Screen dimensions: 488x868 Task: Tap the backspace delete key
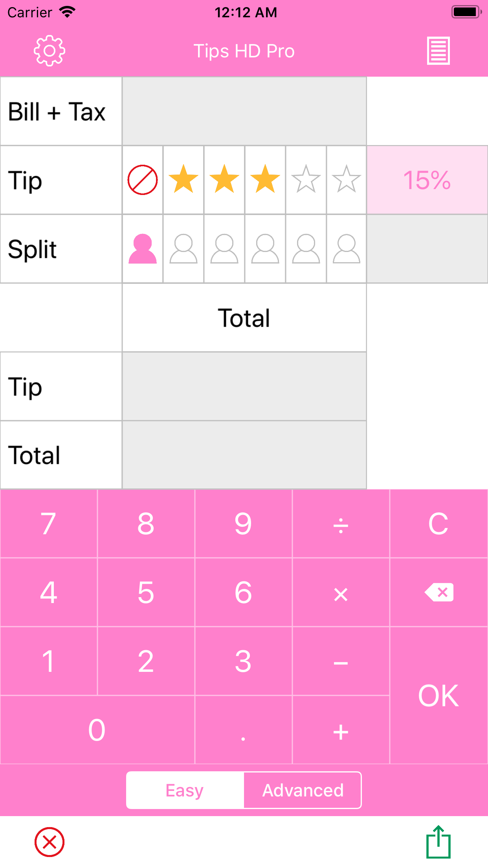439,592
